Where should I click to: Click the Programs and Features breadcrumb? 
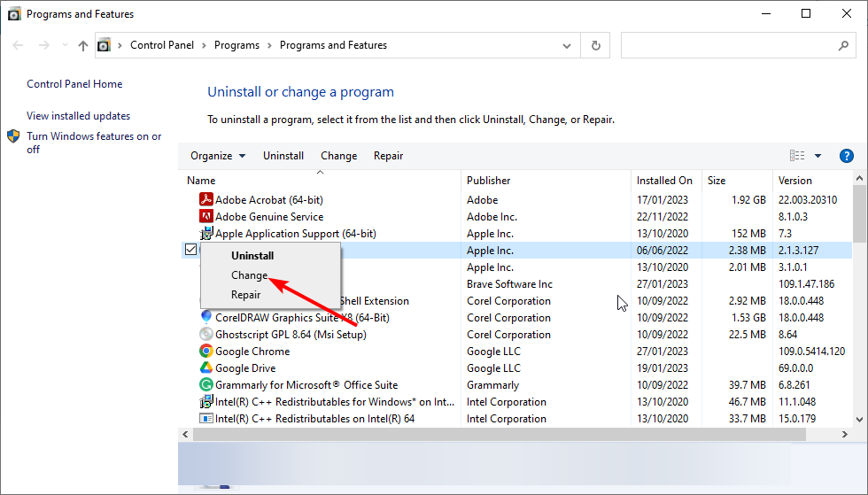333,45
